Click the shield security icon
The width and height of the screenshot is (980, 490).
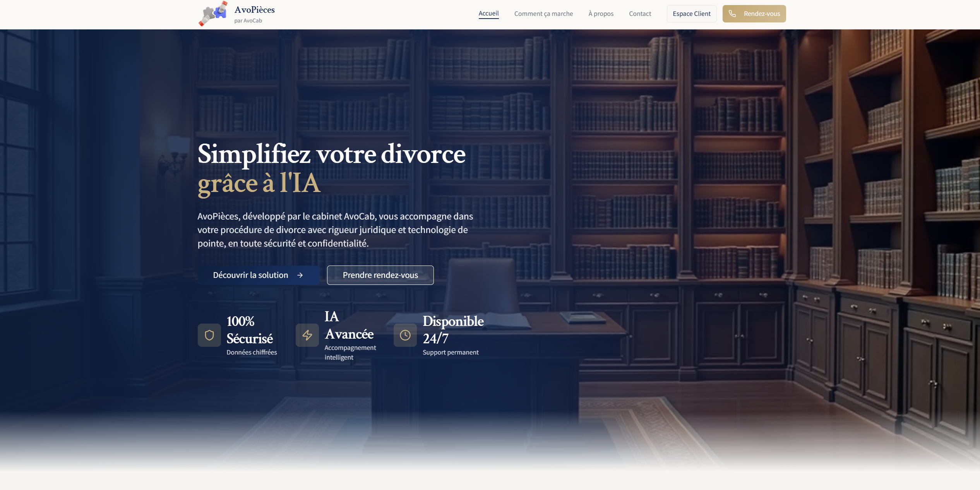[209, 335]
